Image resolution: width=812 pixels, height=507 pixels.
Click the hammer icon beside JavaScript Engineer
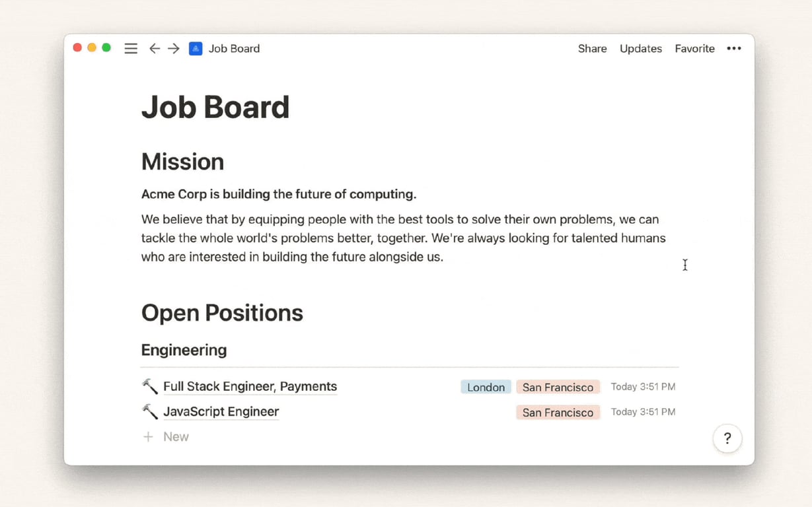click(x=150, y=411)
